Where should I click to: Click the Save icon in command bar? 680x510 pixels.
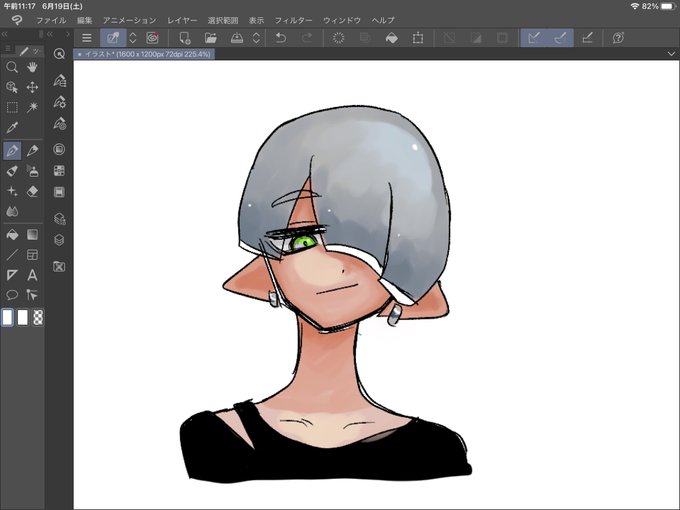tap(237, 38)
